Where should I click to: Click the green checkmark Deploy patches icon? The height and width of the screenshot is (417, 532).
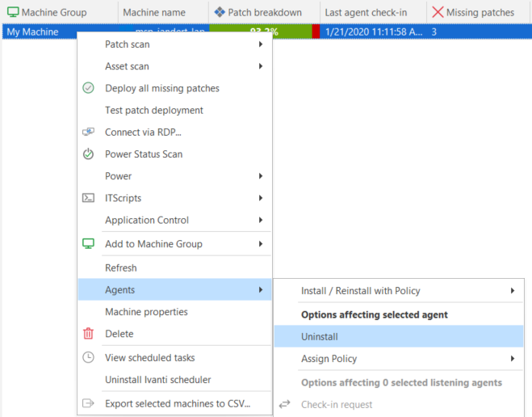(x=89, y=88)
